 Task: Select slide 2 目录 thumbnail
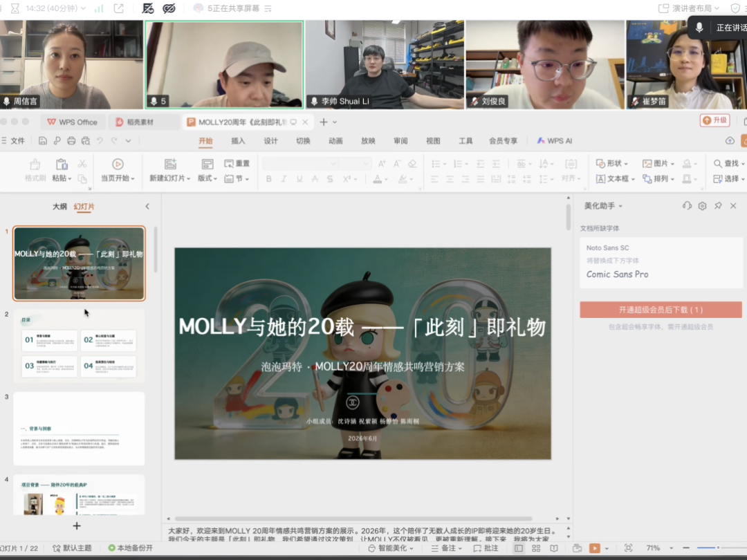pos(79,346)
